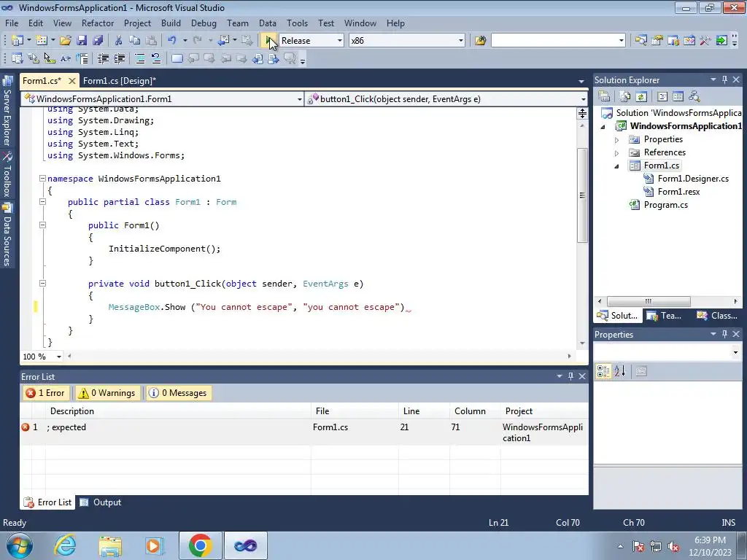747x560 pixels.
Task: Click the Description column header in Error List
Action: 178,411
